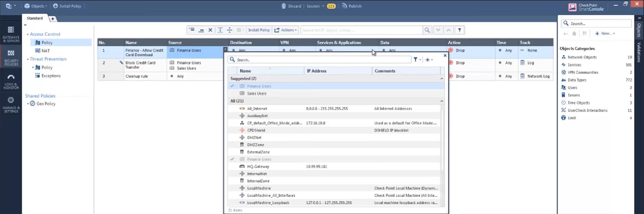
Task: Collapse the Suggested (2) group
Action: pyautogui.click(x=442, y=79)
